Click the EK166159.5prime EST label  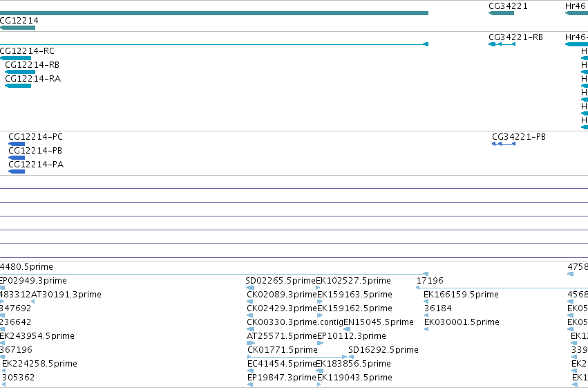(461, 295)
